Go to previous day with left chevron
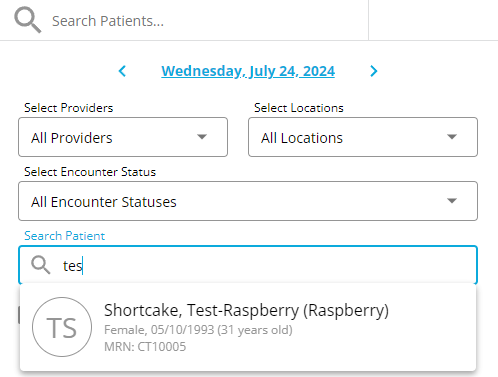 point(122,71)
